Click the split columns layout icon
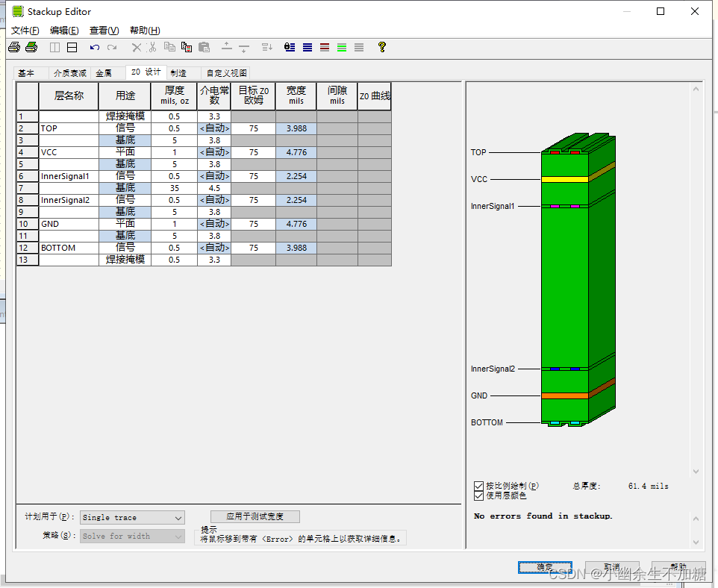This screenshot has width=718, height=588. [x=54, y=47]
